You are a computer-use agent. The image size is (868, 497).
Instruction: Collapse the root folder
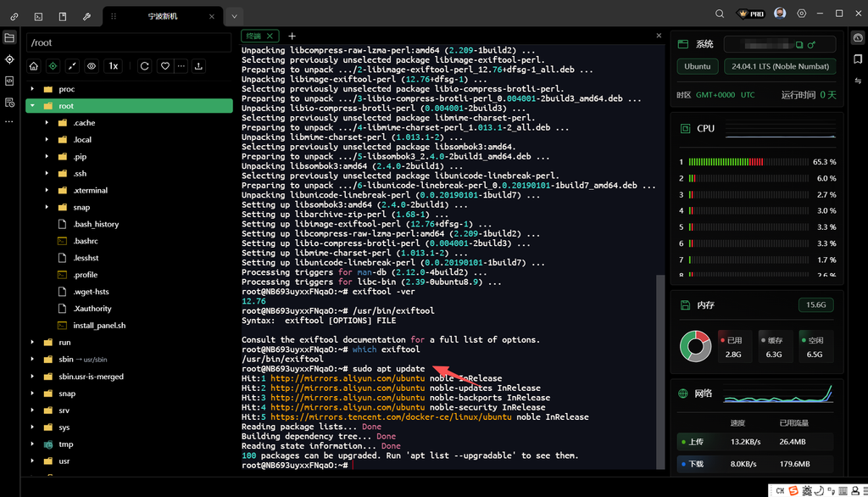[32, 105]
